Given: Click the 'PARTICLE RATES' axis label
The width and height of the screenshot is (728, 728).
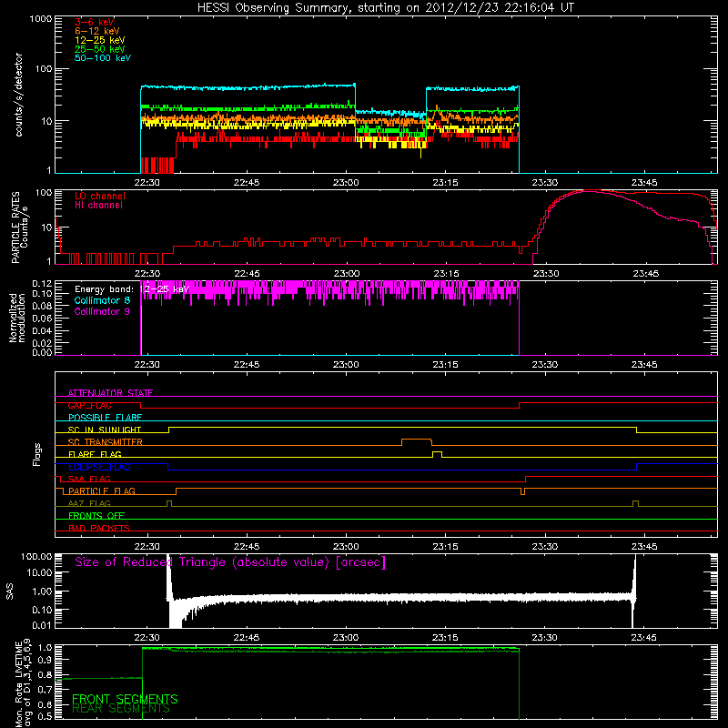Looking at the screenshot, I should click(15, 227).
